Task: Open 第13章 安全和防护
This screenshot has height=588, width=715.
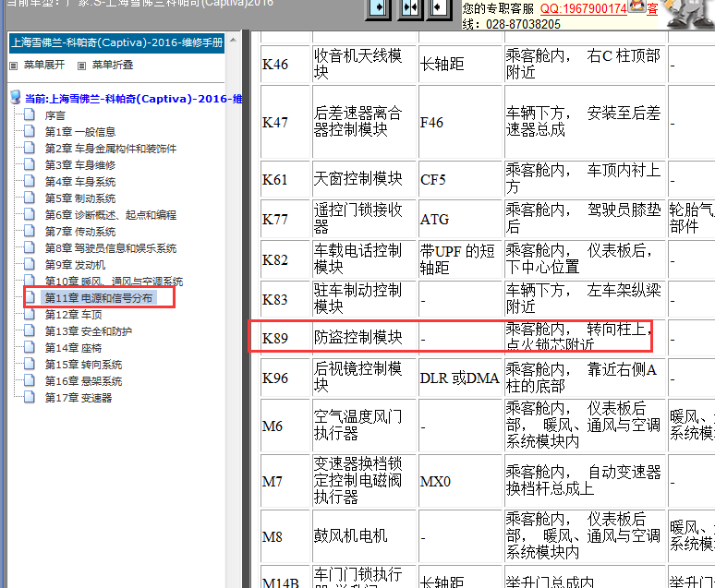Action: pos(89,331)
